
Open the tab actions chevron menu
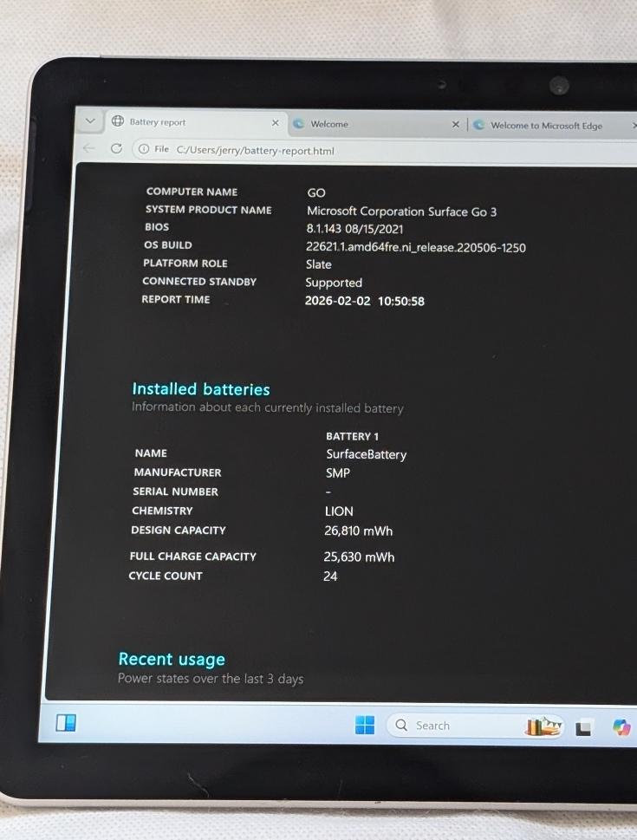point(90,121)
